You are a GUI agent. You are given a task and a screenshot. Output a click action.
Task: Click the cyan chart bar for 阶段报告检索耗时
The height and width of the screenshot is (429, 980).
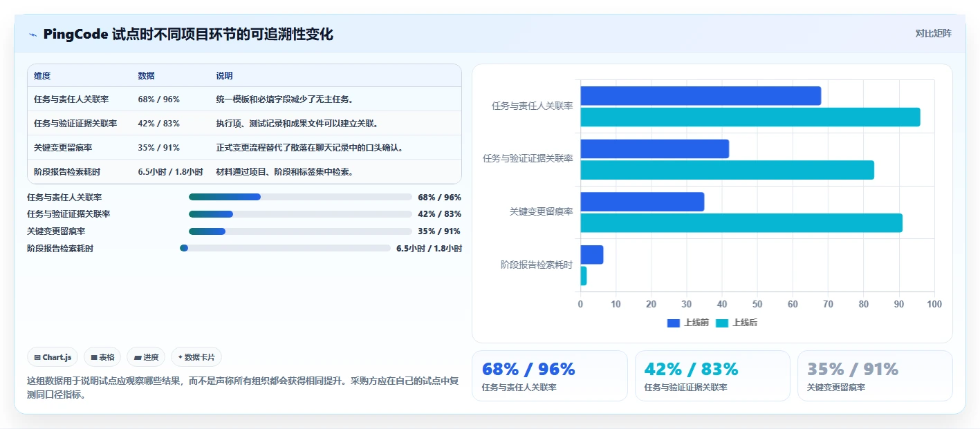point(584,276)
